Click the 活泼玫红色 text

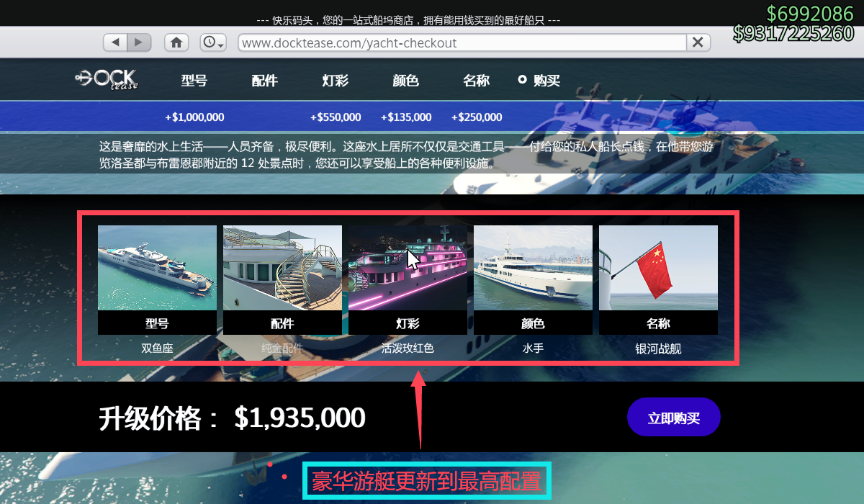click(408, 349)
